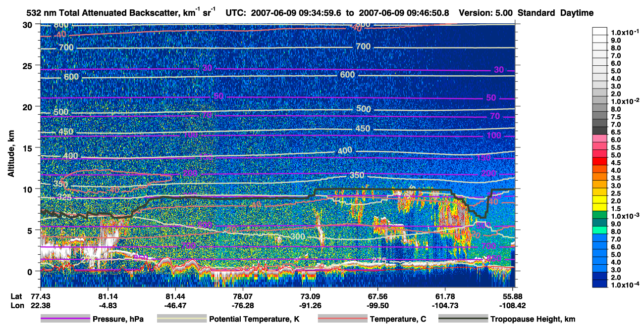The width and height of the screenshot is (644, 330).
Task: Click the color bar label '1.0x10-4'
Action: click(x=626, y=285)
